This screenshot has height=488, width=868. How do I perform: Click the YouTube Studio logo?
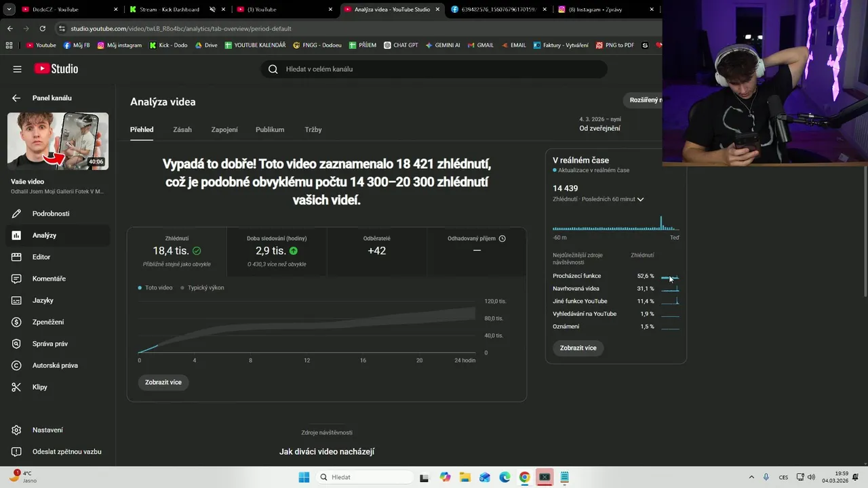click(56, 68)
